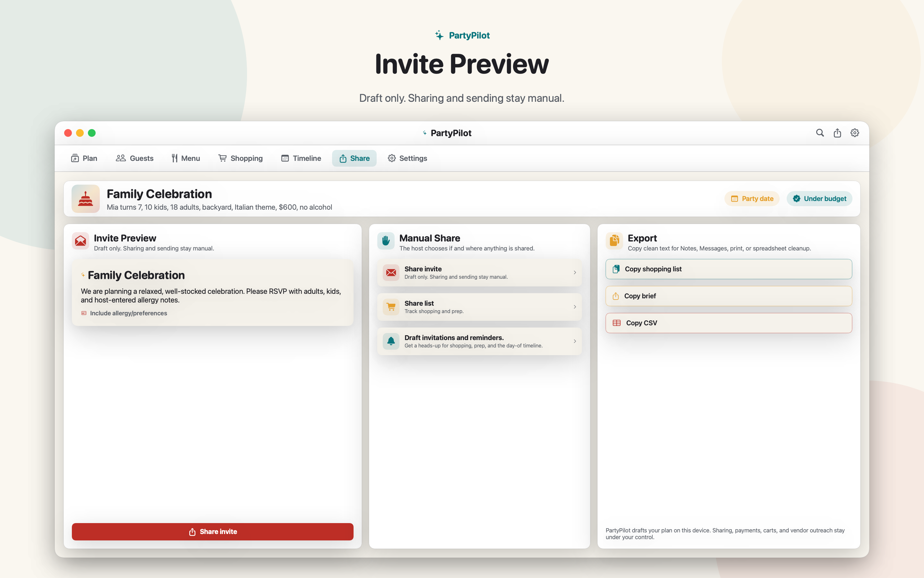This screenshot has width=924, height=578.
Task: Switch to the Settings tab
Action: [407, 158]
